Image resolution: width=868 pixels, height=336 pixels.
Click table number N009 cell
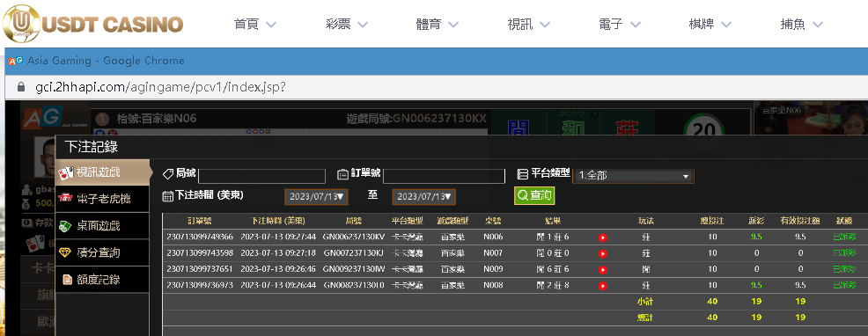493,269
